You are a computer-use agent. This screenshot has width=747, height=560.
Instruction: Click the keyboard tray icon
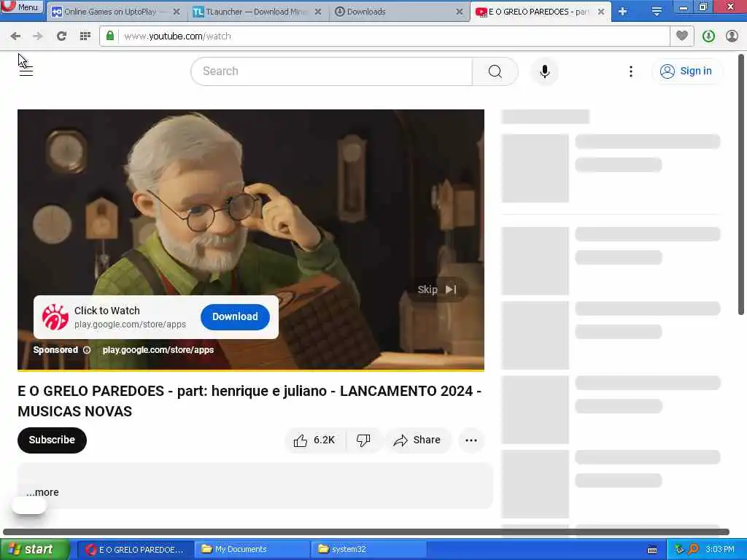[653, 550]
